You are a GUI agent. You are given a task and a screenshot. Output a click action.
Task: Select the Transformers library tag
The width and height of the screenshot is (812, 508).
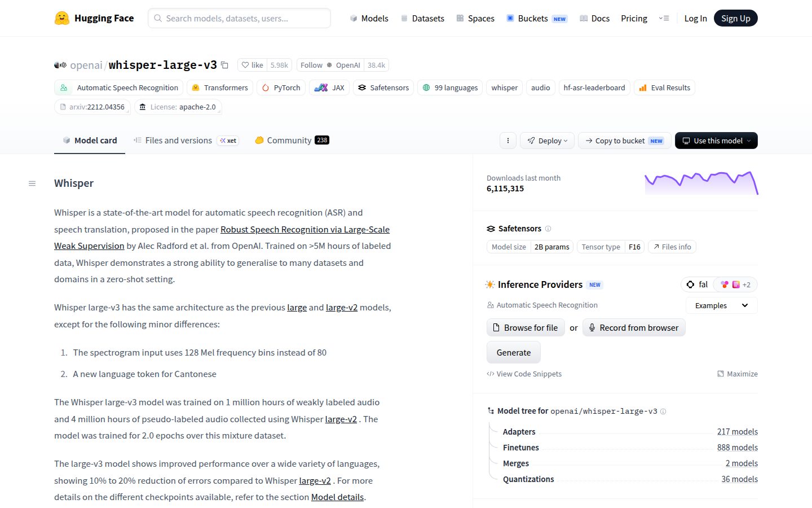[220, 87]
